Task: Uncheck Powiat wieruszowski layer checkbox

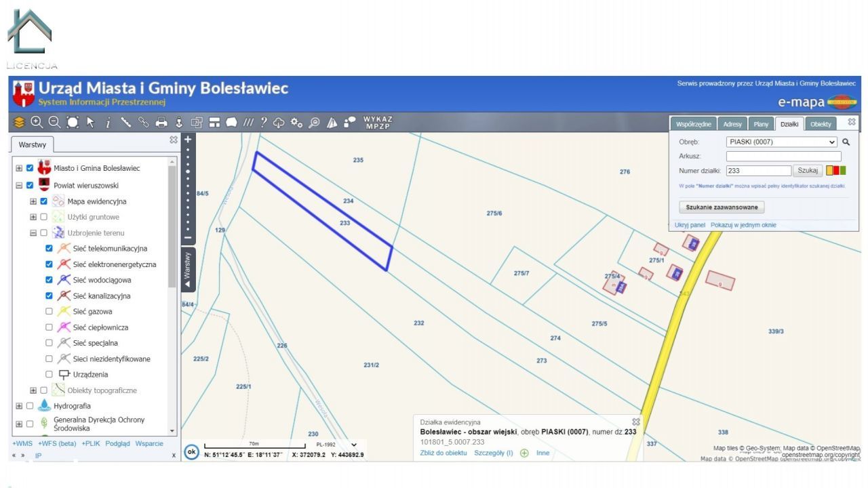Action: tap(30, 185)
